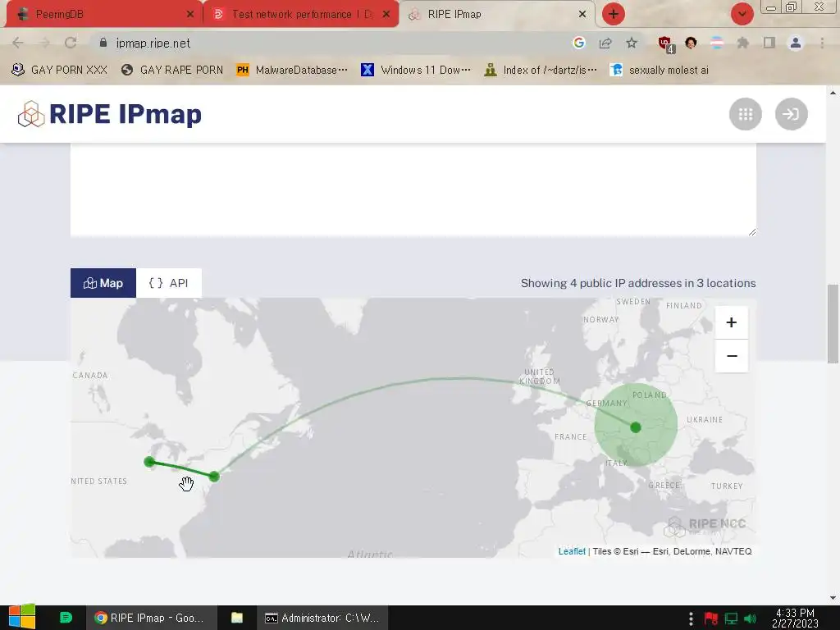Open the Windows Start menu

[22, 618]
